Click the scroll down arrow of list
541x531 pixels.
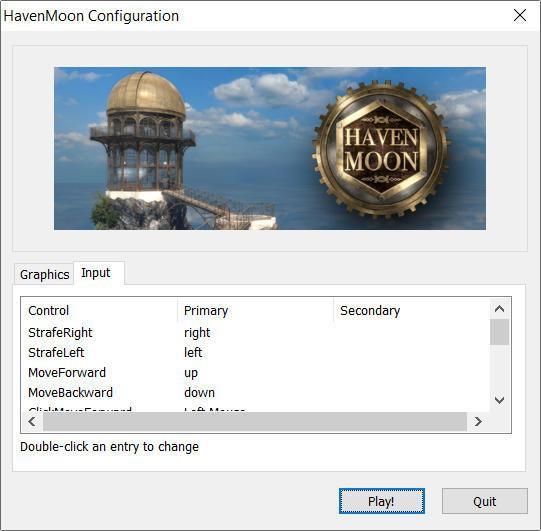[499, 400]
